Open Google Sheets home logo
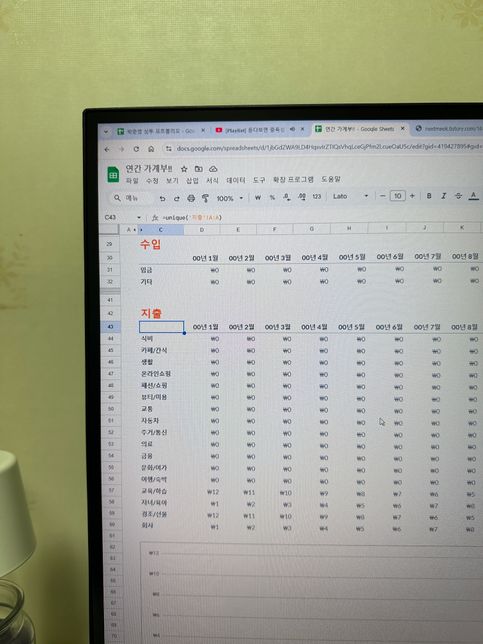The height and width of the screenshot is (644, 483). click(113, 175)
